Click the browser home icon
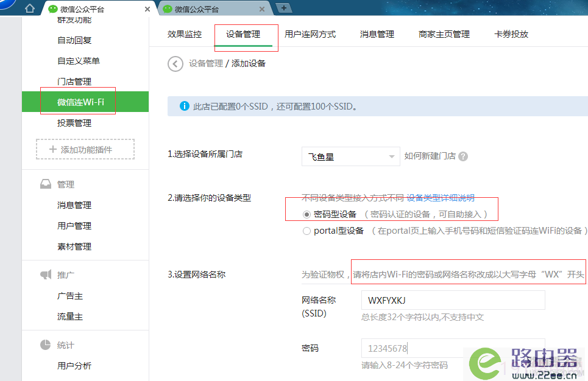The height and width of the screenshot is (381, 588). 30,9
